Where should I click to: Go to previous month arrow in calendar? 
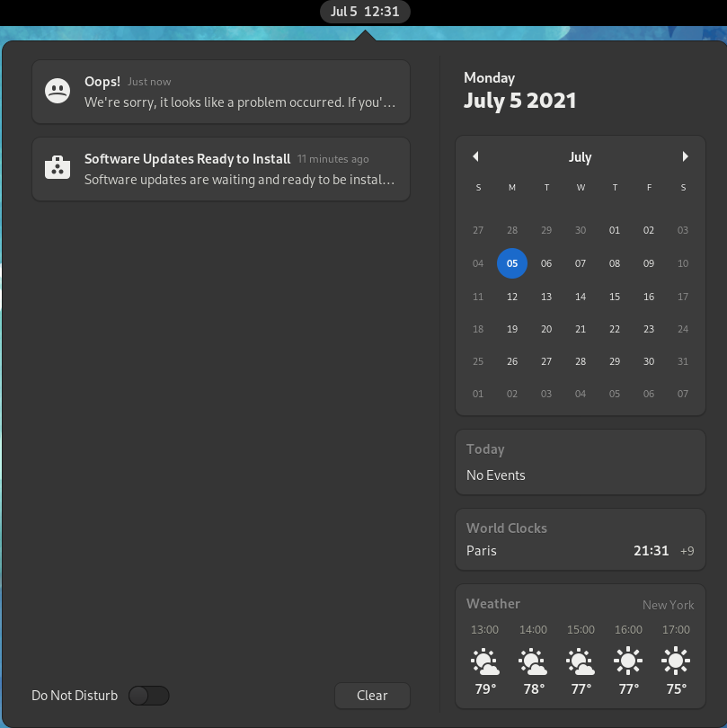click(475, 156)
